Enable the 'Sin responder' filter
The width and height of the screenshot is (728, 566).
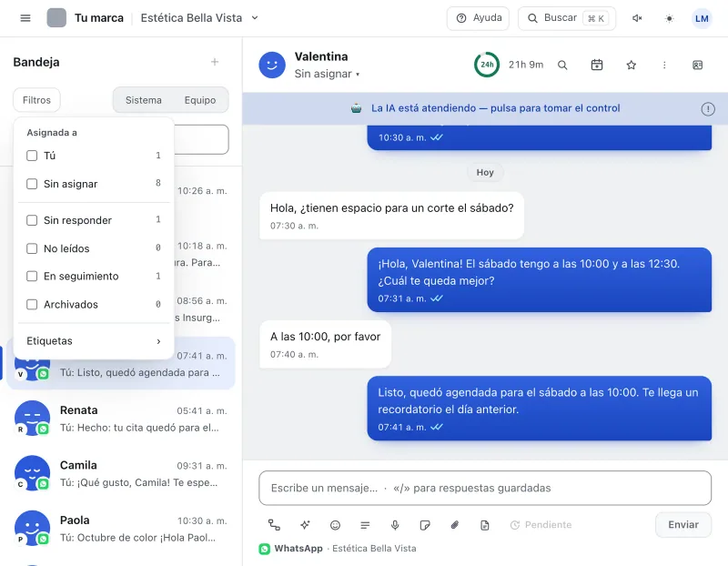point(32,220)
